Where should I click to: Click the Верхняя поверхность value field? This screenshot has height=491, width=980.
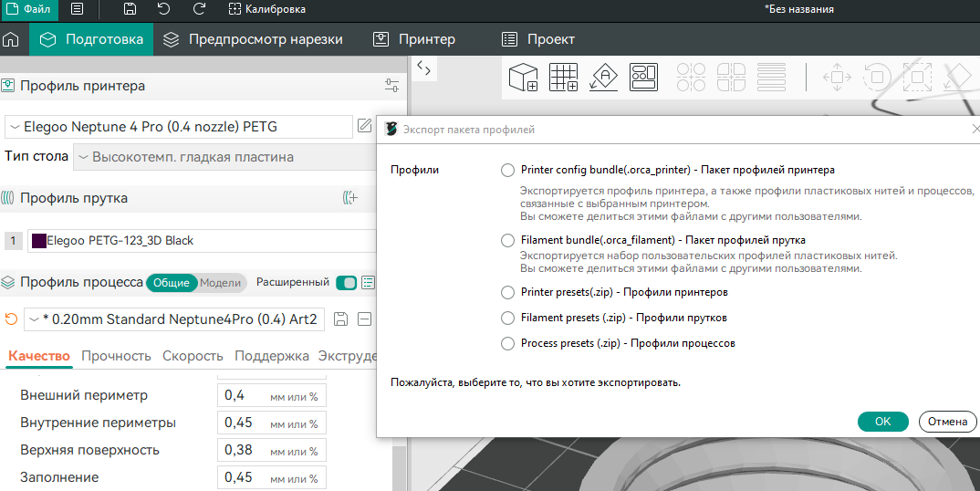pos(271,450)
